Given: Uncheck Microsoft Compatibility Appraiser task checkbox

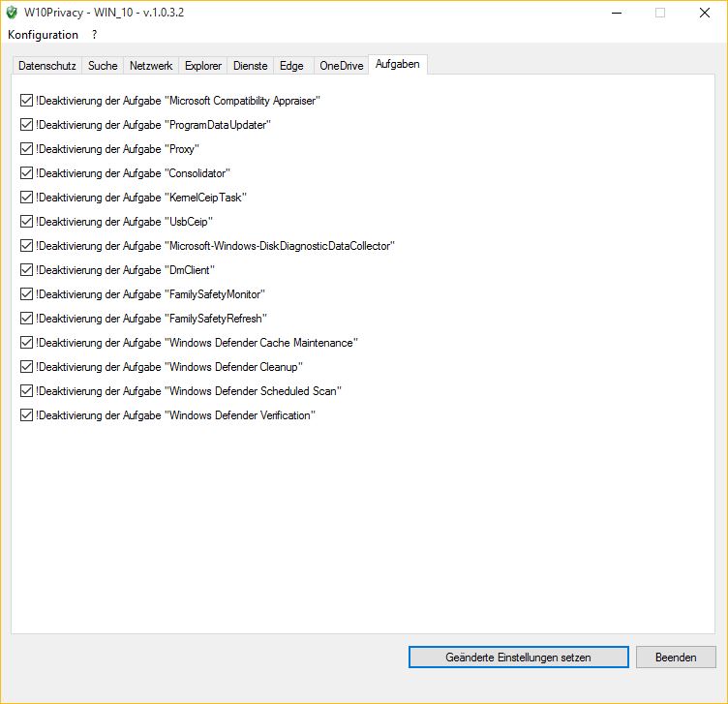Looking at the screenshot, I should click(26, 101).
